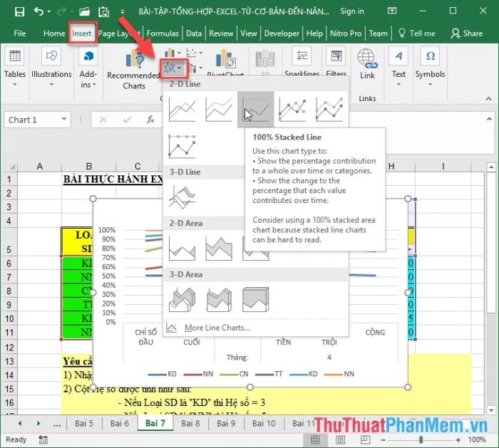Screen dimensions: 499x448
Task: Toggle Normal view in status bar
Action: coord(315,439)
